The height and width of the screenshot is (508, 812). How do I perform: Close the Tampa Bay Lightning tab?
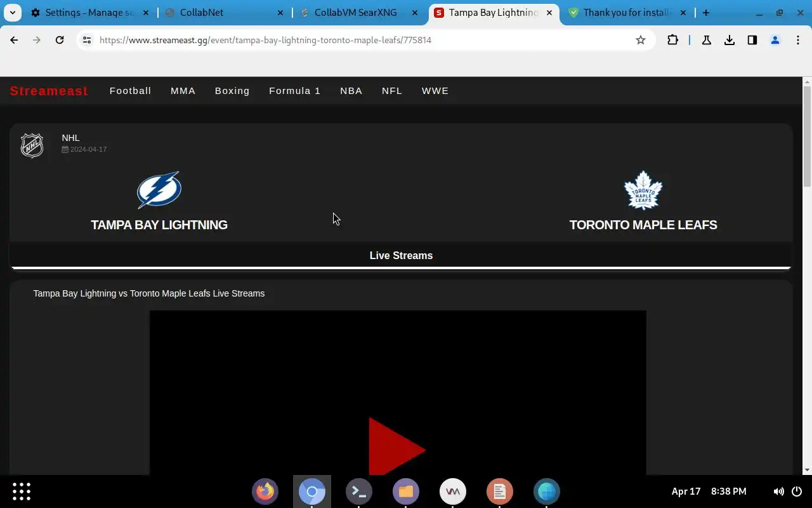[x=549, y=13]
